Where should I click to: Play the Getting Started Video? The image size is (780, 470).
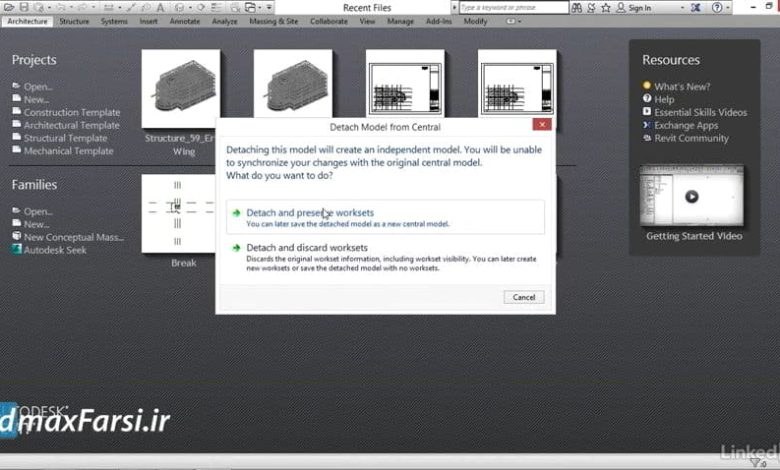pyautogui.click(x=691, y=196)
